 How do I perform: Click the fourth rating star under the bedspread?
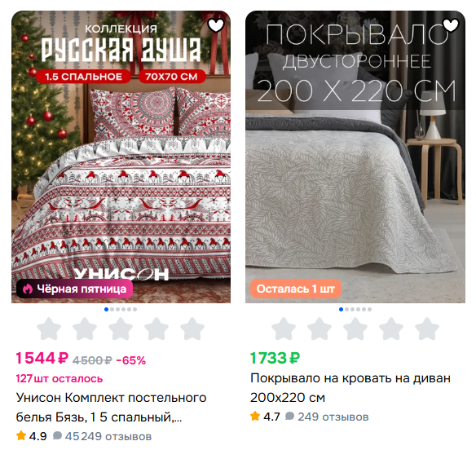[x=391, y=329]
